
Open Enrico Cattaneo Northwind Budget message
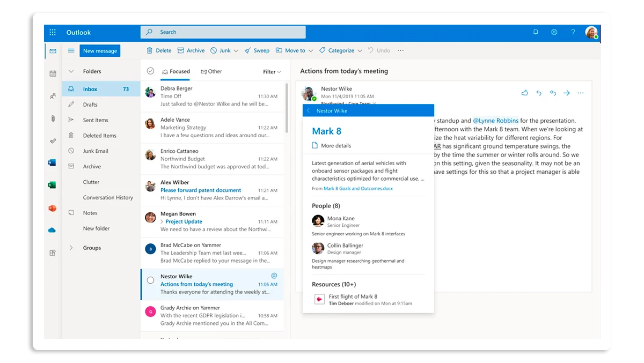click(213, 159)
